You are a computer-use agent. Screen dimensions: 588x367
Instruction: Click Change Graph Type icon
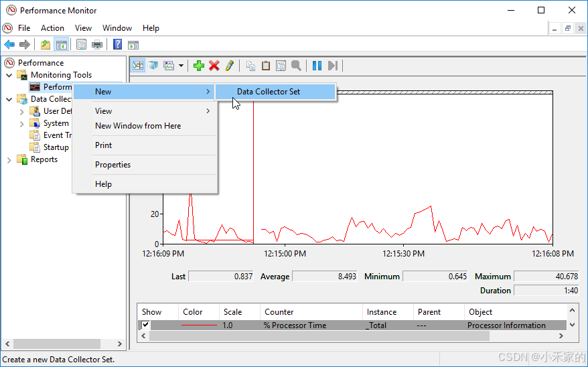point(169,66)
